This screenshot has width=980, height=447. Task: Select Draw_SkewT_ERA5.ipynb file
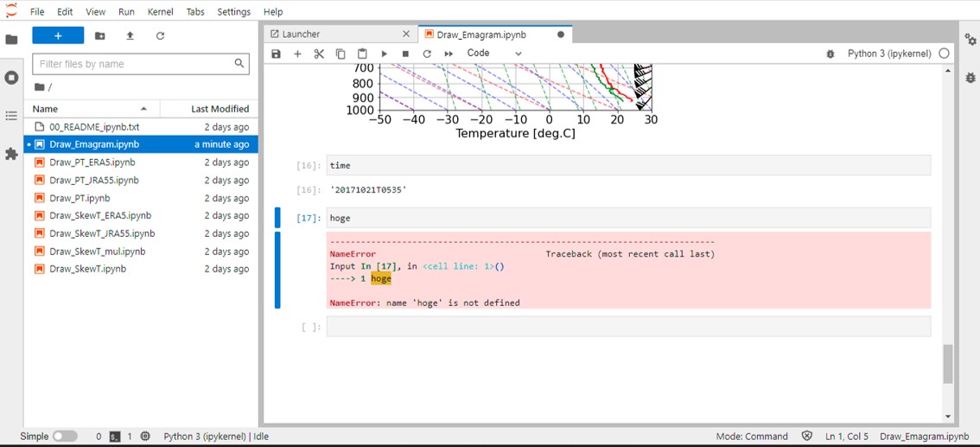pos(141,215)
